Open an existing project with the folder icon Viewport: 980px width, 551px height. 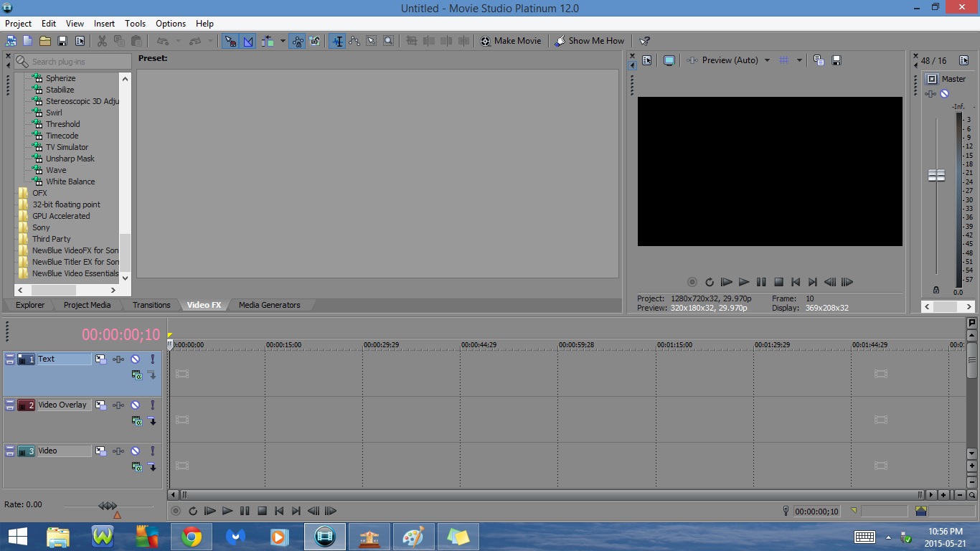45,41
